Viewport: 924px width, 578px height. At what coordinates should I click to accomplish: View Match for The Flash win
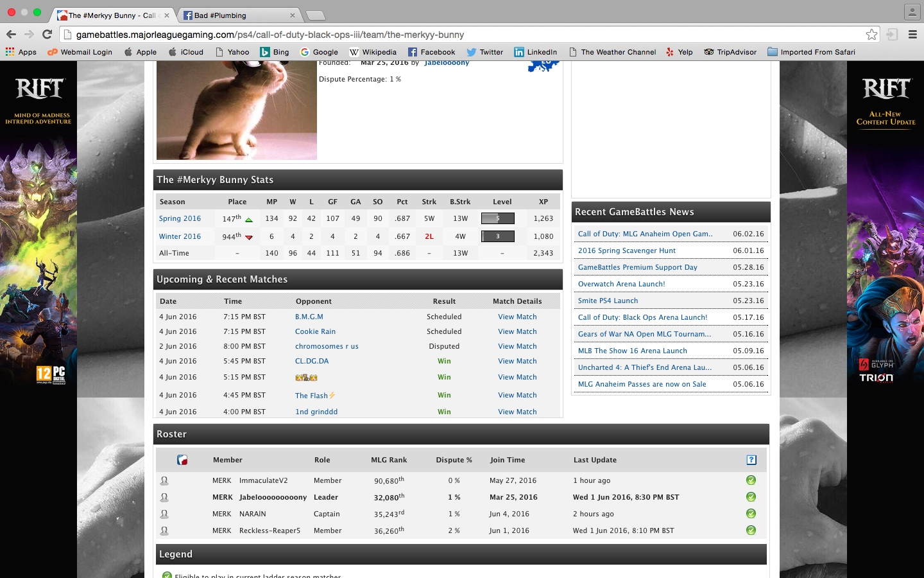517,396
